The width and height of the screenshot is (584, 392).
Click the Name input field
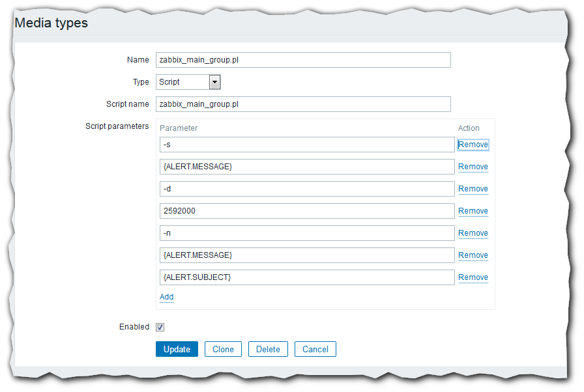pos(303,60)
